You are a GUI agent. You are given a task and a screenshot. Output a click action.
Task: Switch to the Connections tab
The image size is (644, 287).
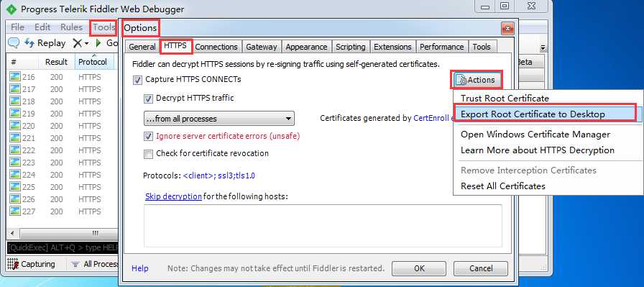(x=216, y=47)
